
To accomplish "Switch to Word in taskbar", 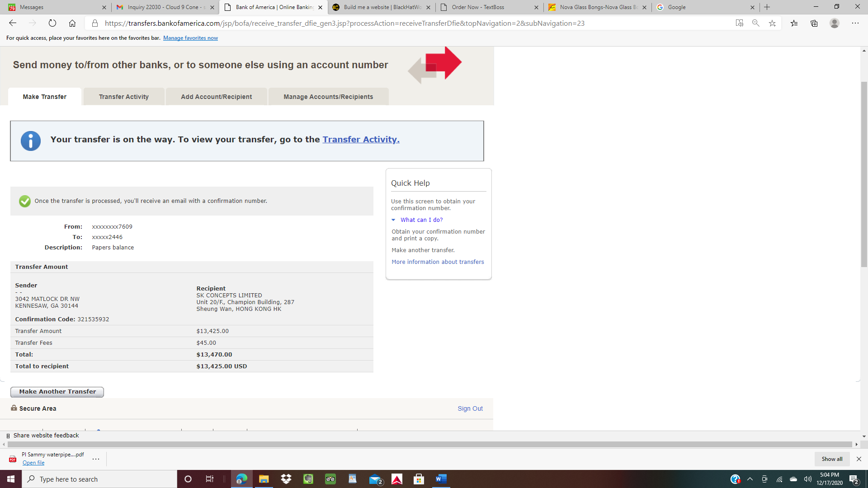I will [441, 479].
